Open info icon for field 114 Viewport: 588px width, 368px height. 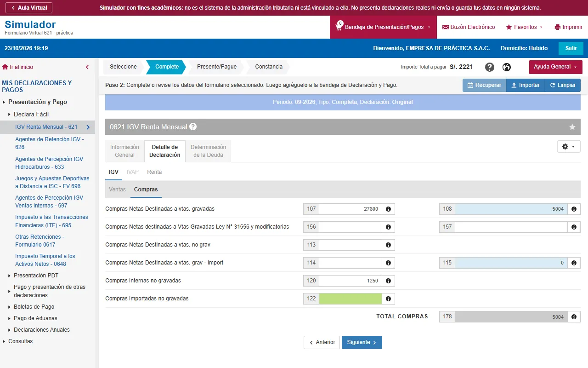pyautogui.click(x=389, y=263)
